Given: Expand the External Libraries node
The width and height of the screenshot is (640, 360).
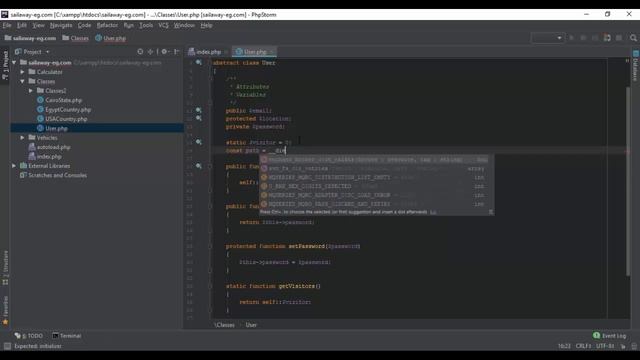Looking at the screenshot, I should (14, 166).
